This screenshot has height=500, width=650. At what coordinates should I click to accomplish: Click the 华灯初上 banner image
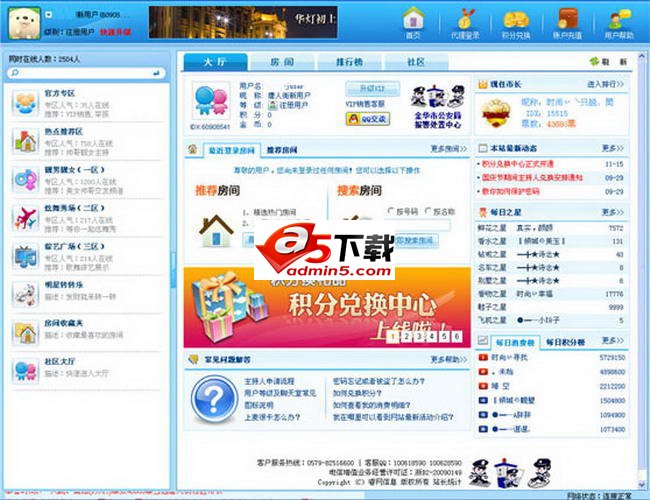[243, 22]
